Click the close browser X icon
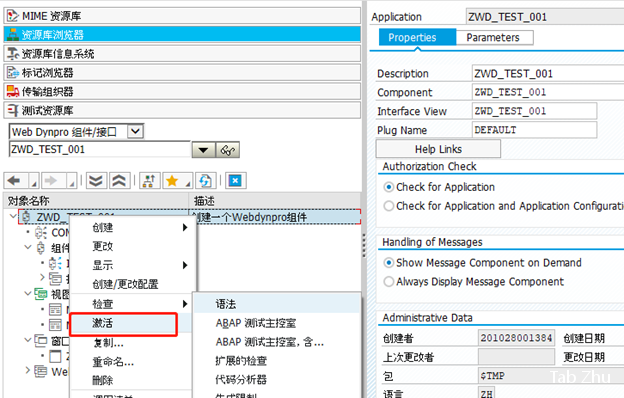Image resolution: width=624 pixels, height=398 pixels. tap(236, 181)
